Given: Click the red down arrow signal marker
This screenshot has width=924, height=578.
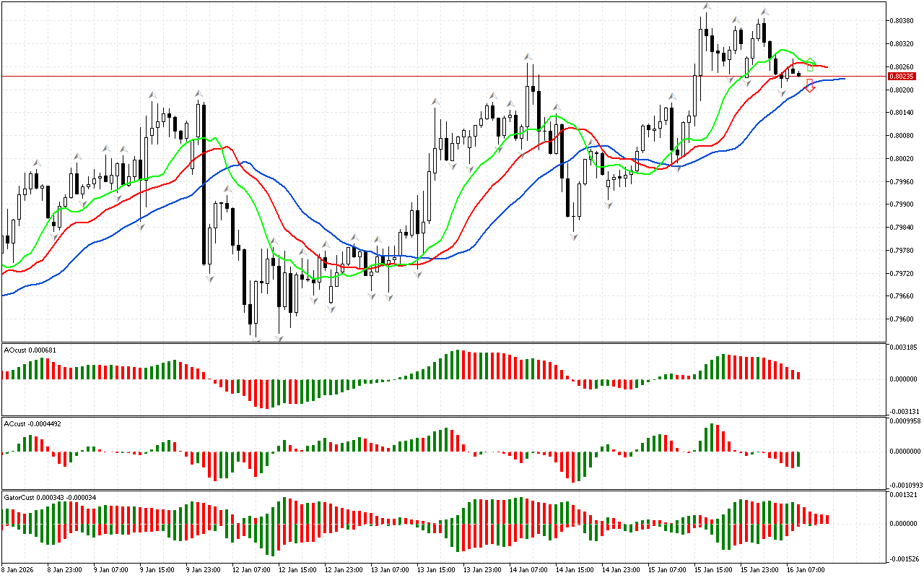Looking at the screenshot, I should point(810,86).
